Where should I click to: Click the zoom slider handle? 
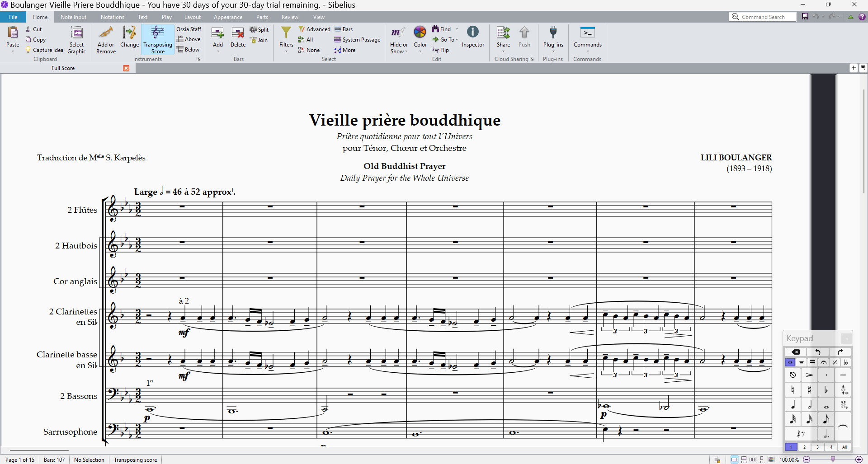pos(833,459)
